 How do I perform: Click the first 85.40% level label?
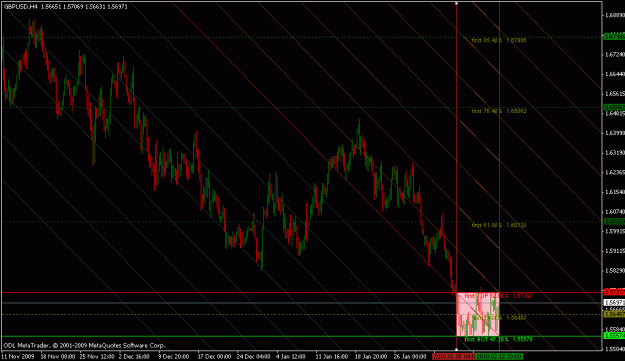click(x=499, y=40)
